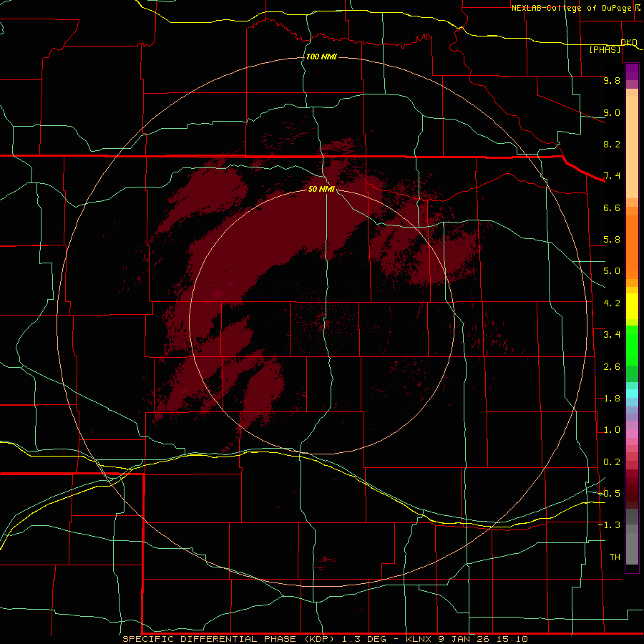Click the "1.0" scale value

point(612,430)
